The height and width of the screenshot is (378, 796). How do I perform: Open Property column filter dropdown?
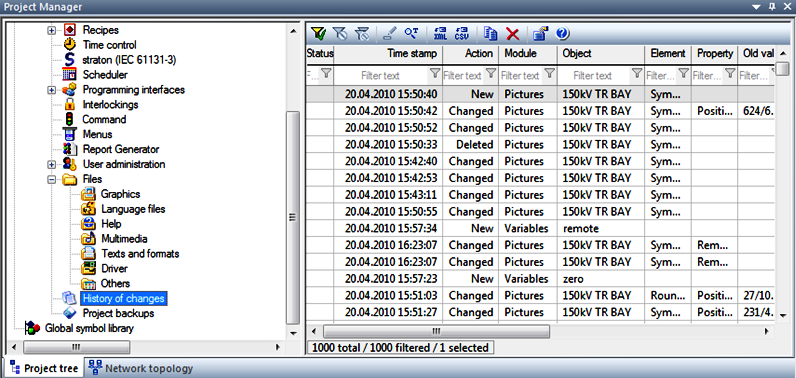coord(730,74)
